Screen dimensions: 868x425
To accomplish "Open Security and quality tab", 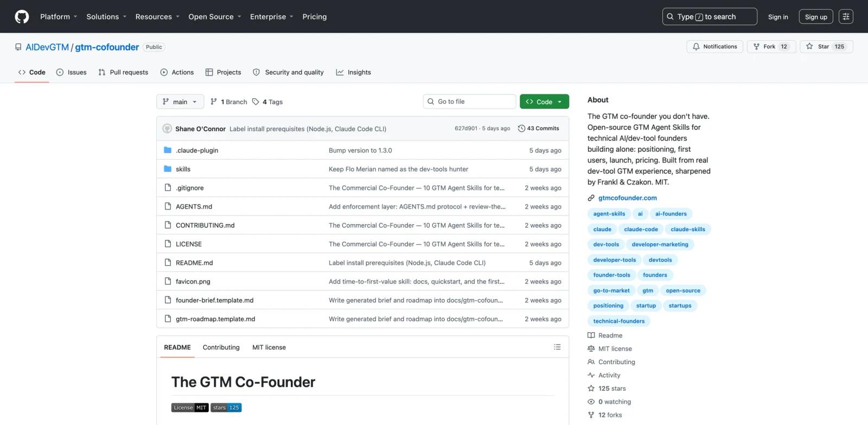I will [x=288, y=72].
